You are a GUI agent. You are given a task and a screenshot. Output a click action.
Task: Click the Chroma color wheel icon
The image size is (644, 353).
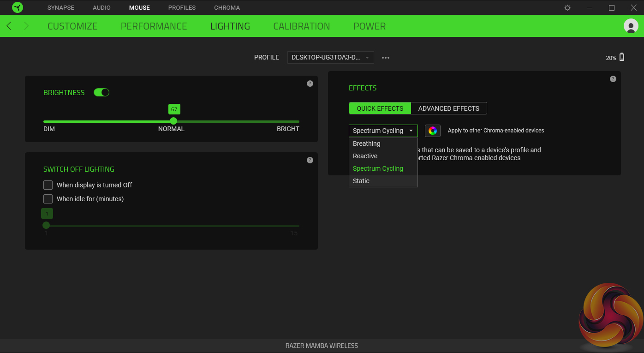(x=432, y=131)
